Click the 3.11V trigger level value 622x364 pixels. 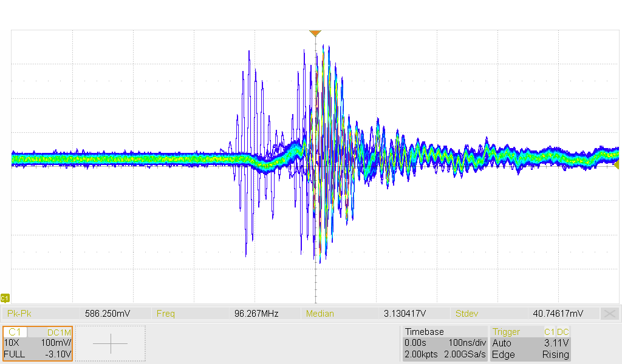tap(557, 343)
